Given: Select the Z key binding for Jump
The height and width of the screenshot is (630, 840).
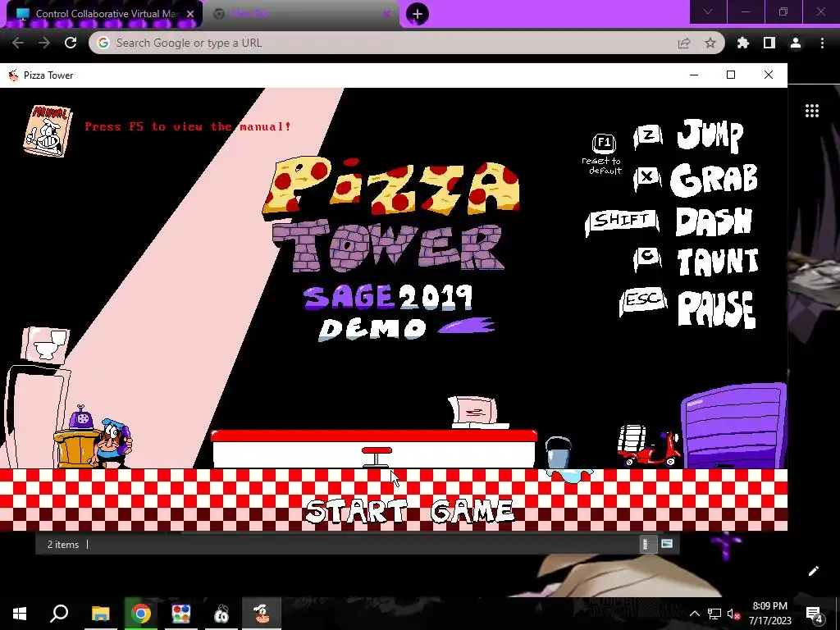Looking at the screenshot, I should click(x=648, y=136).
